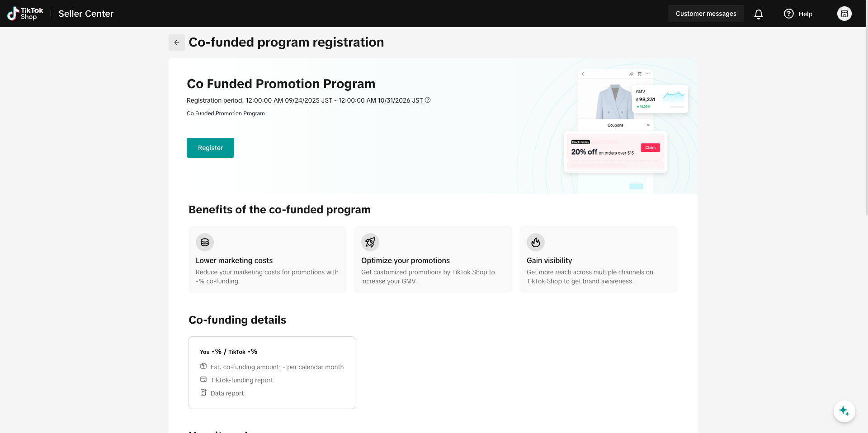Click the registration period info icon
Viewport: 868px width, 433px height.
[428, 100]
